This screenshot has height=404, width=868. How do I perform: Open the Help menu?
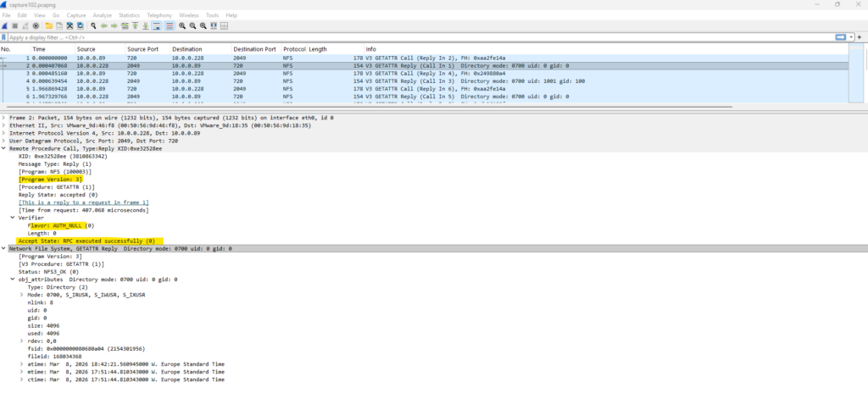231,15
